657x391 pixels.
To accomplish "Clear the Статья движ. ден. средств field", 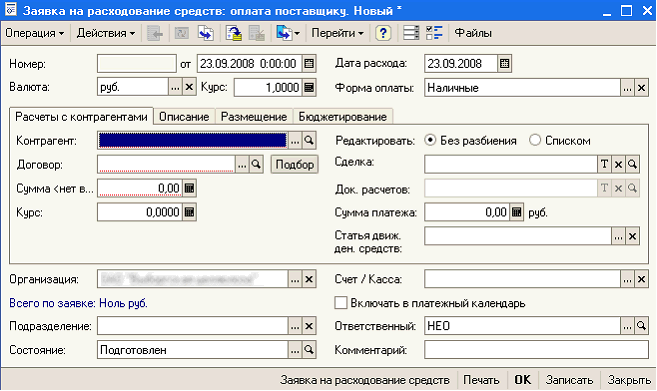I will [632, 236].
